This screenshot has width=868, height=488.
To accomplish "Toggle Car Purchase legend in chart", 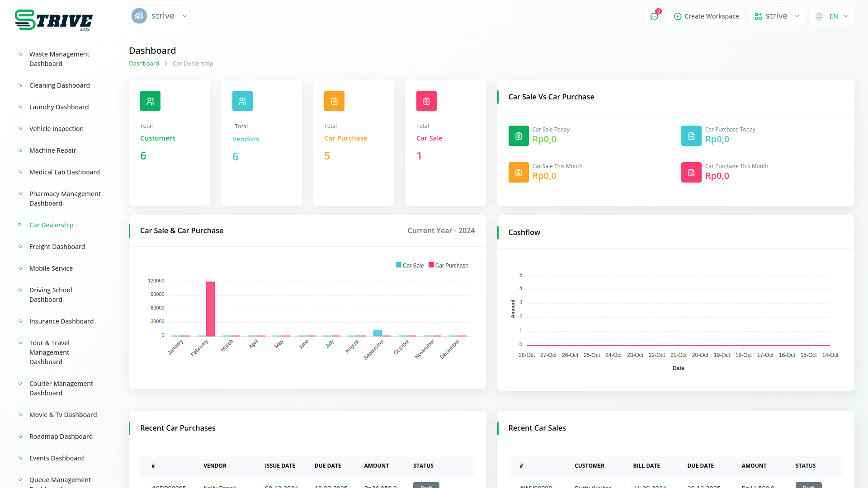I will click(x=448, y=266).
